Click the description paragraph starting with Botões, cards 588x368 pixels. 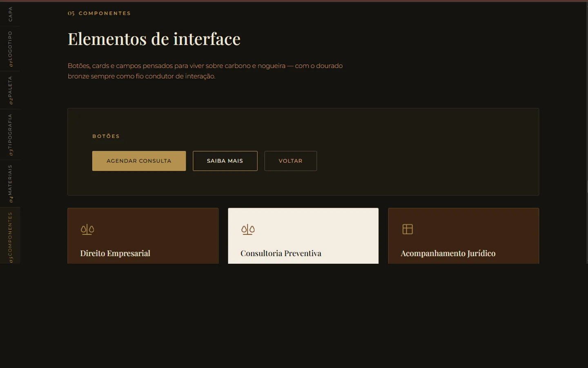(x=205, y=71)
